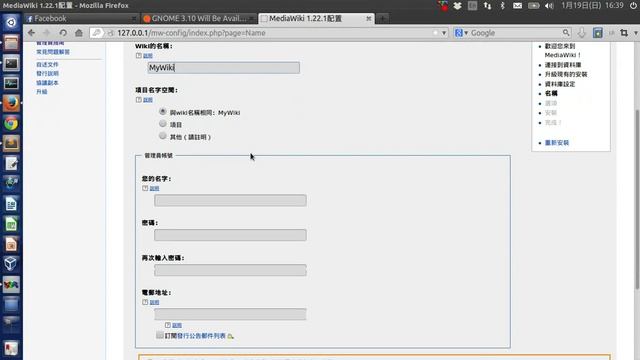Open help link under project namespace
The height and width of the screenshot is (360, 640).
(x=148, y=100)
